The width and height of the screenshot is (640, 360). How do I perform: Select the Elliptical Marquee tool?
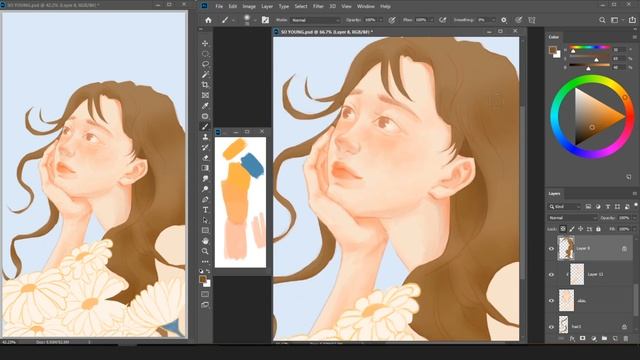(x=205, y=54)
